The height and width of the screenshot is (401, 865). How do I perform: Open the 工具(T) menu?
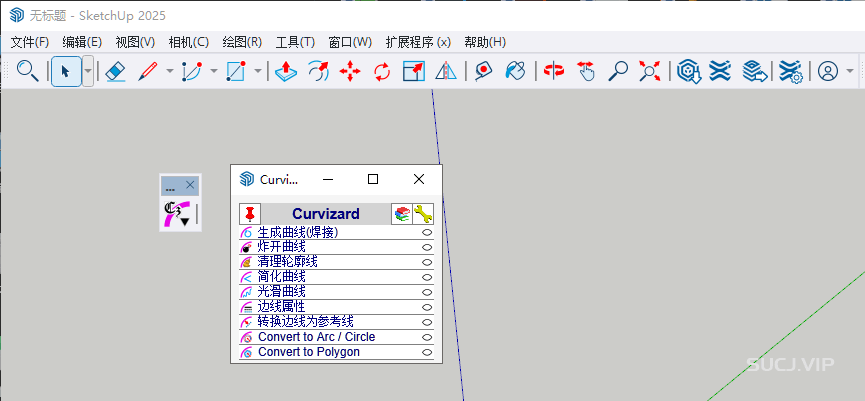[x=295, y=42]
